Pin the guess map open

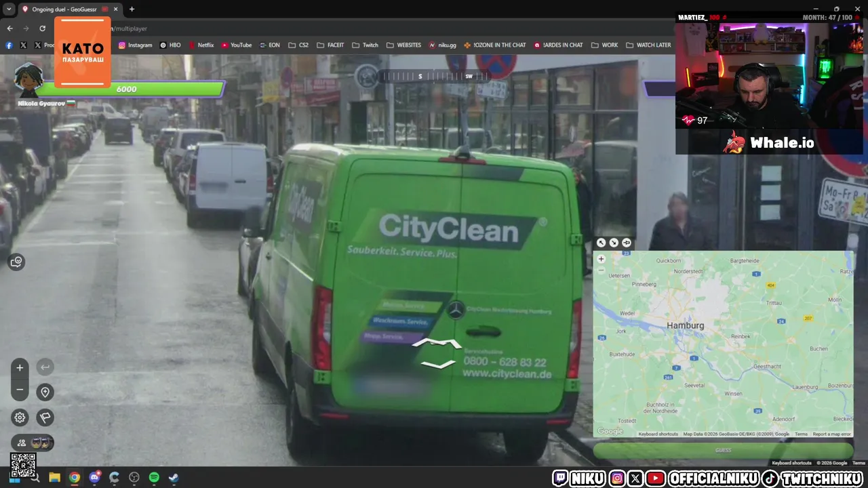(627, 243)
